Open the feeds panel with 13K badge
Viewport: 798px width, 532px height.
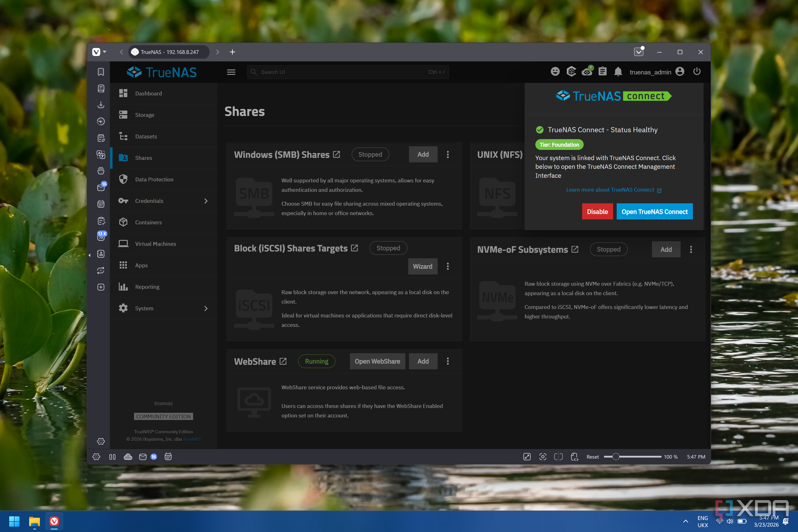tap(101, 237)
